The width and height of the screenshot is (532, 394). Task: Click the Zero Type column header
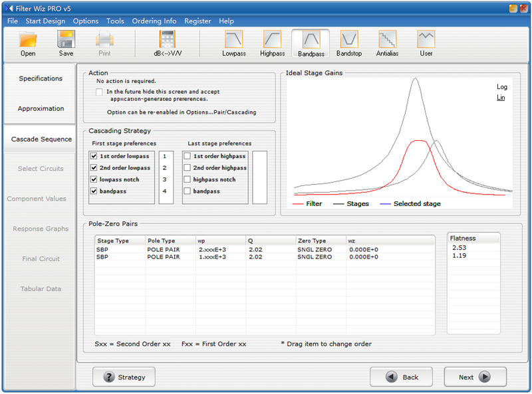321,241
